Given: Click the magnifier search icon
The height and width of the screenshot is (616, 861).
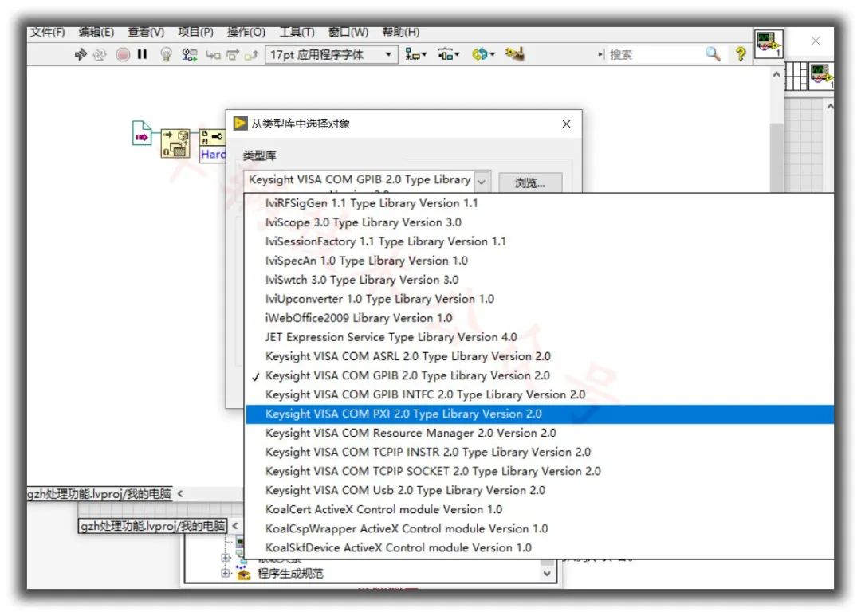Looking at the screenshot, I should [713, 54].
